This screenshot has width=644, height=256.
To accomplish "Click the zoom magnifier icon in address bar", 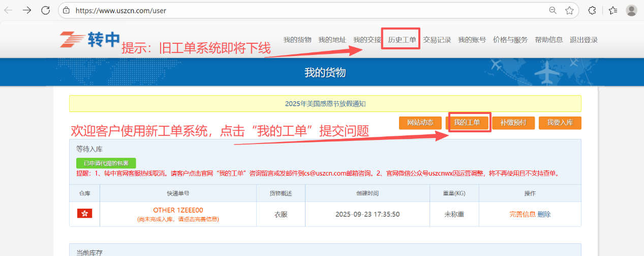I will 553,10.
